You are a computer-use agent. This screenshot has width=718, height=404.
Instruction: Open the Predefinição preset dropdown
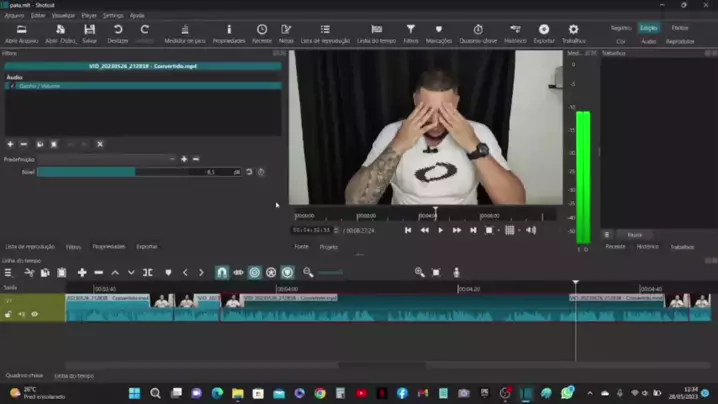click(105, 159)
